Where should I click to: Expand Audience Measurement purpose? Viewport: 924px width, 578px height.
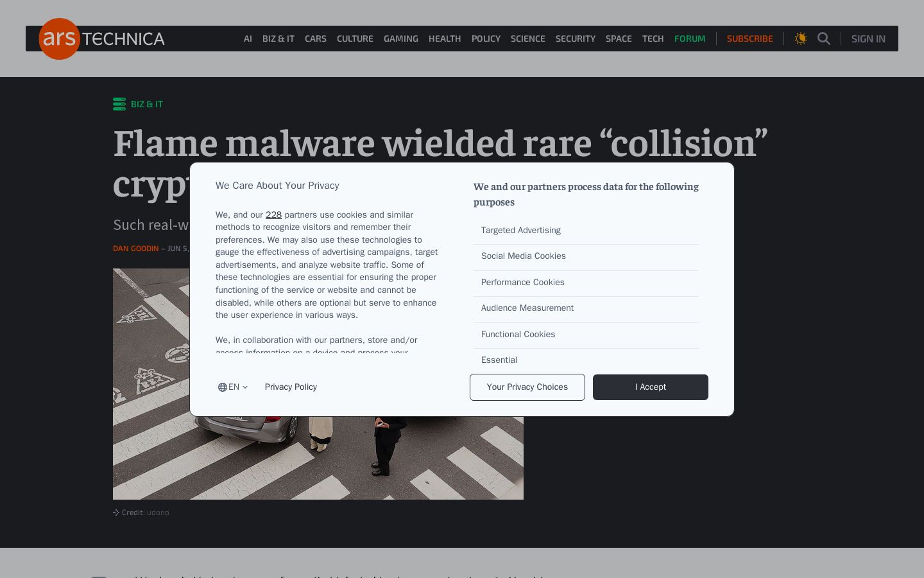[586, 309]
